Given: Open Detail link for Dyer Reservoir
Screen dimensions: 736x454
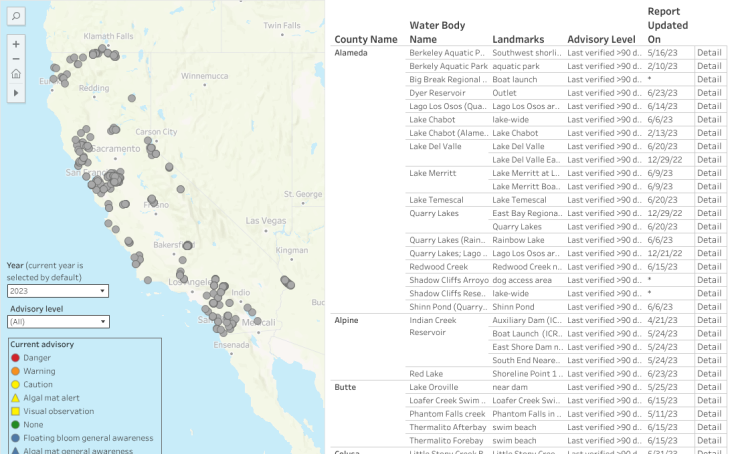Looking at the screenshot, I should click(x=709, y=93).
